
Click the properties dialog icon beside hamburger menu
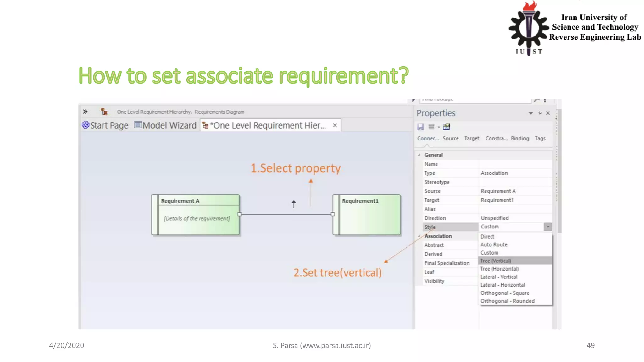click(447, 127)
